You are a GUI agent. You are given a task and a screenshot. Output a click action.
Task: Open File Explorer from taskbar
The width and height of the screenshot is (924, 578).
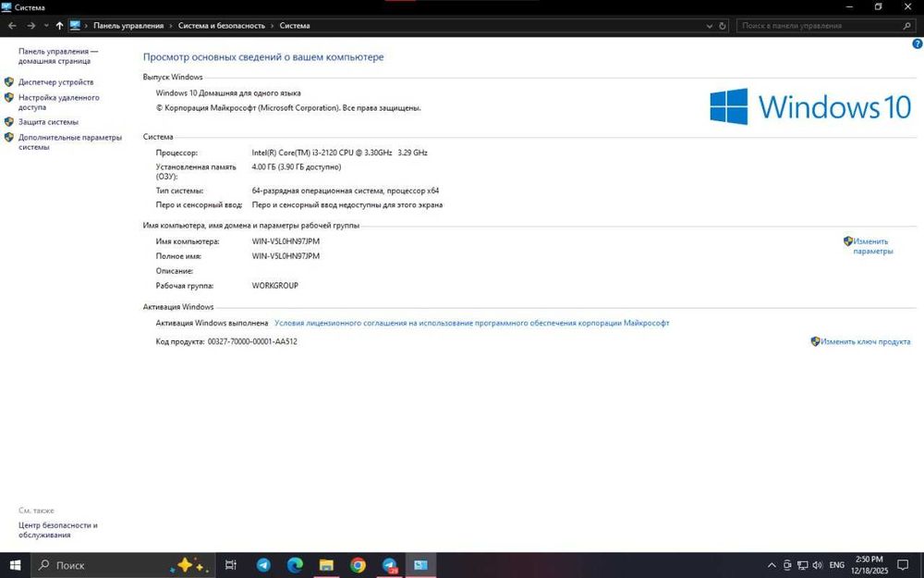(x=326, y=565)
